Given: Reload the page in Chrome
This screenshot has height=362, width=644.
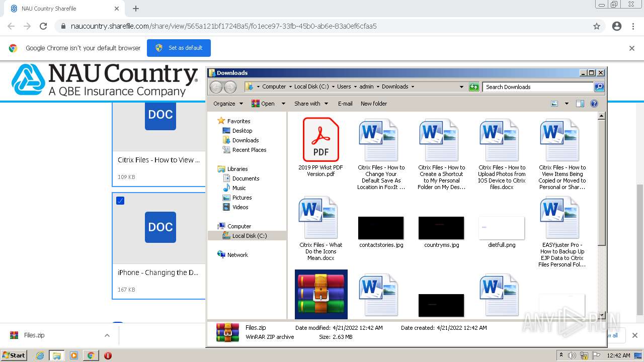Looking at the screenshot, I should 43,26.
